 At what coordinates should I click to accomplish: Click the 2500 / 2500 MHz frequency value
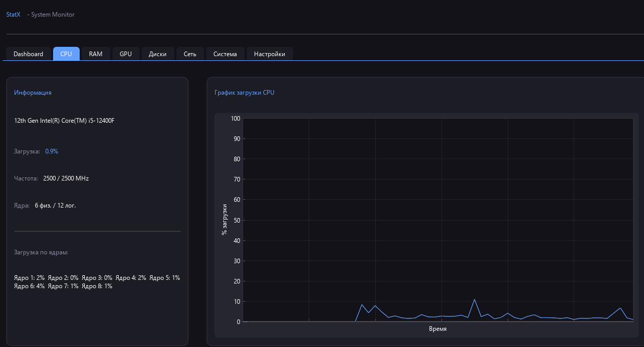click(x=66, y=178)
